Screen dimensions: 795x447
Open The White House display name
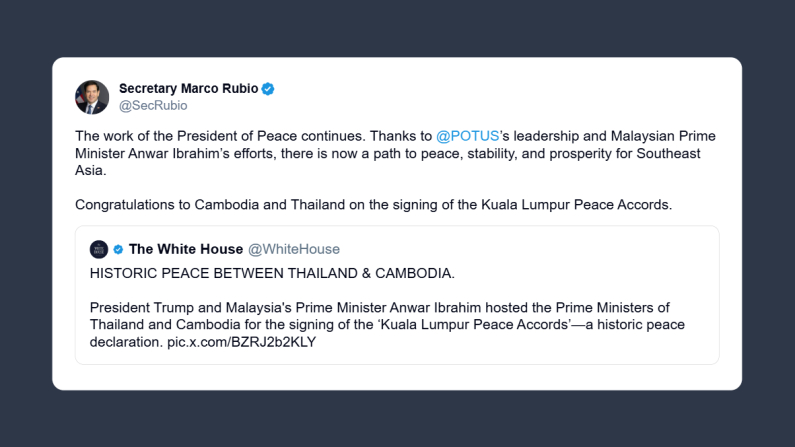(x=186, y=249)
